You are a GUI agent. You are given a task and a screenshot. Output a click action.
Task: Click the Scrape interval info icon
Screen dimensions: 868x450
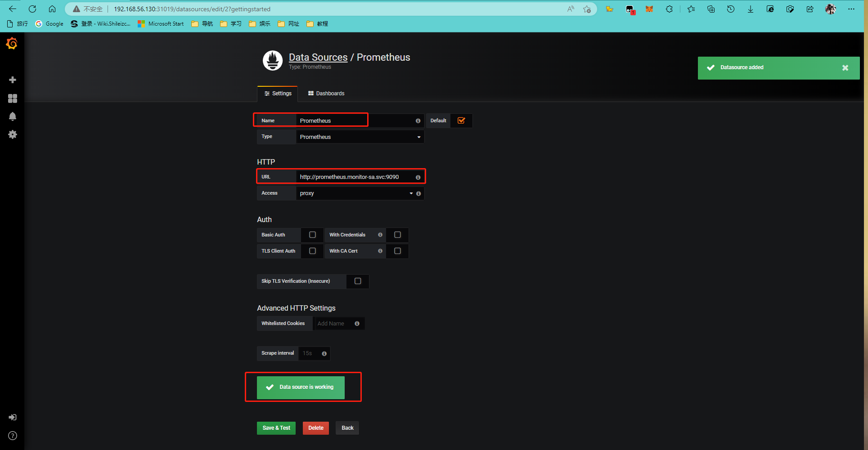[324, 354]
